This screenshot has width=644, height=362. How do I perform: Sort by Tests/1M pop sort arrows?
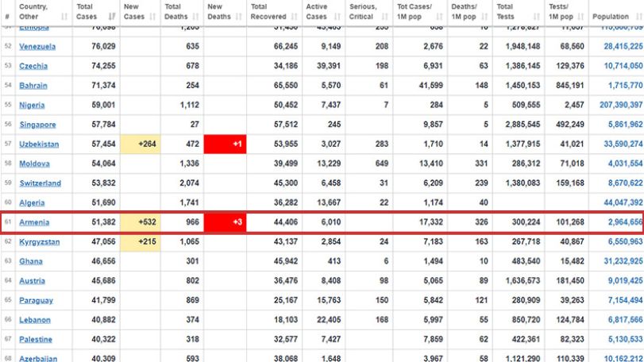point(580,17)
